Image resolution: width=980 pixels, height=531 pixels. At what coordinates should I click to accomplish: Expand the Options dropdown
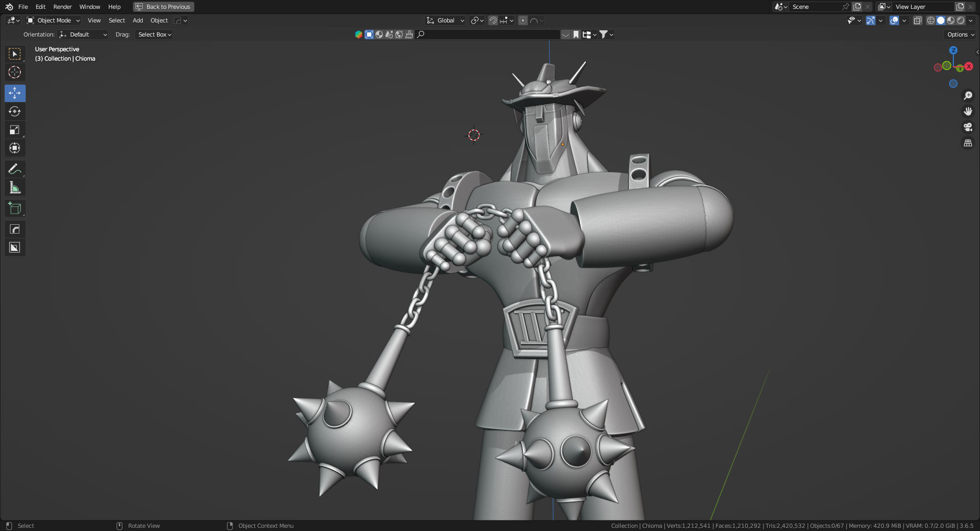pyautogui.click(x=961, y=34)
